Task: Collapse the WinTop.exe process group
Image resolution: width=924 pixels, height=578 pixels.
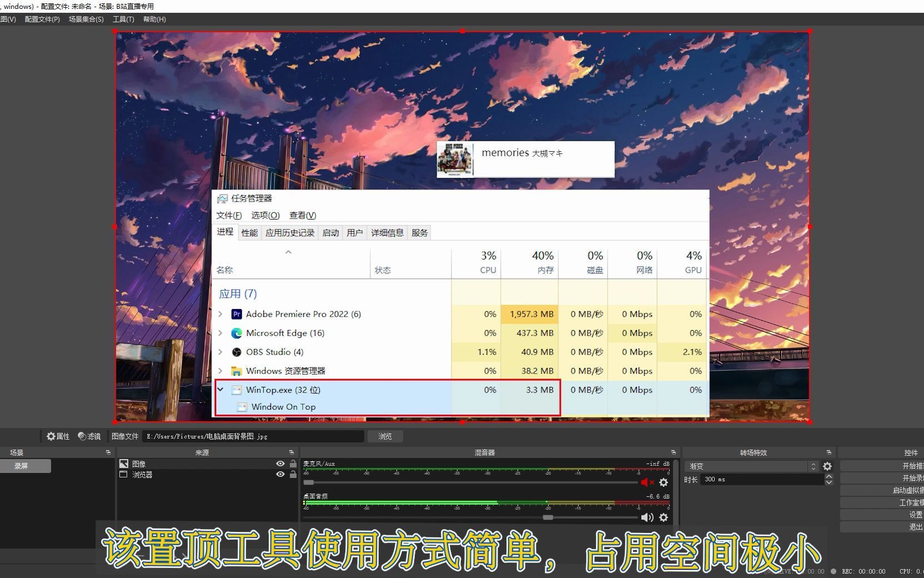Action: pyautogui.click(x=220, y=390)
